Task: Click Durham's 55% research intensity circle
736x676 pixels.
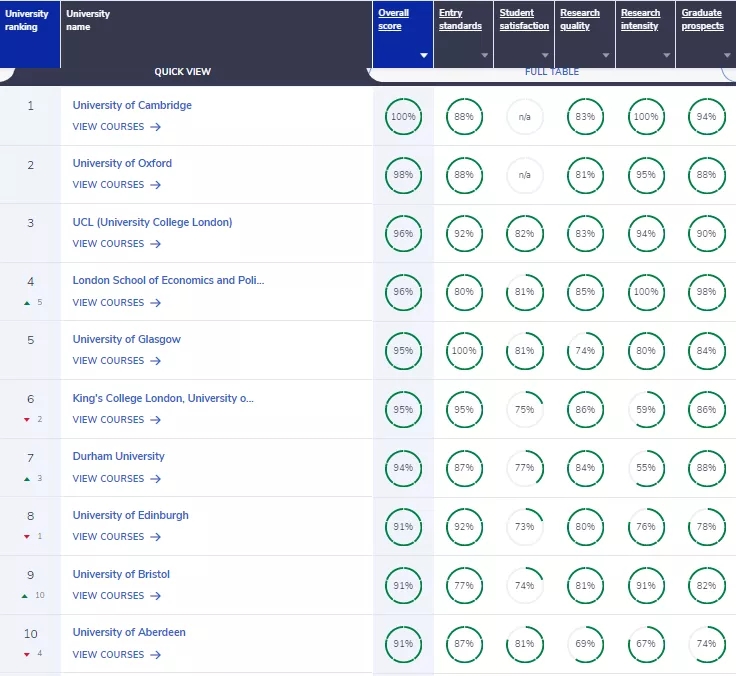Action: coord(646,468)
